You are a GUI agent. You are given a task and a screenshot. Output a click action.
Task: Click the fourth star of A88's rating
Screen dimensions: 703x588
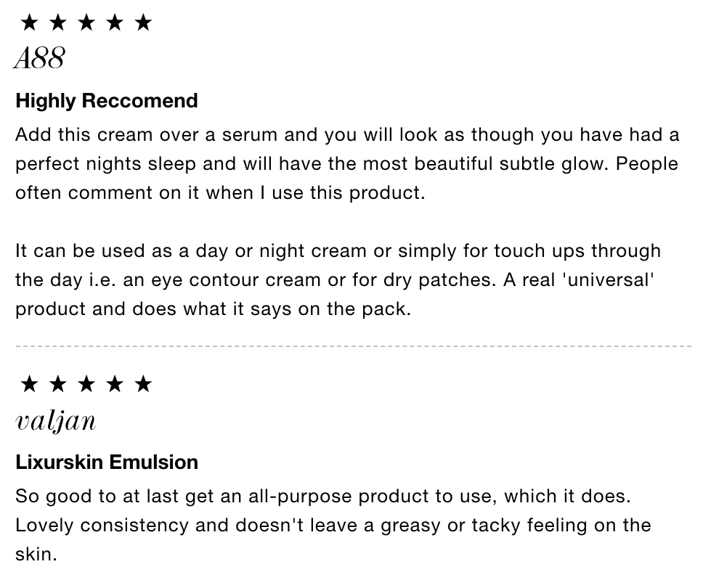pyautogui.click(x=115, y=23)
